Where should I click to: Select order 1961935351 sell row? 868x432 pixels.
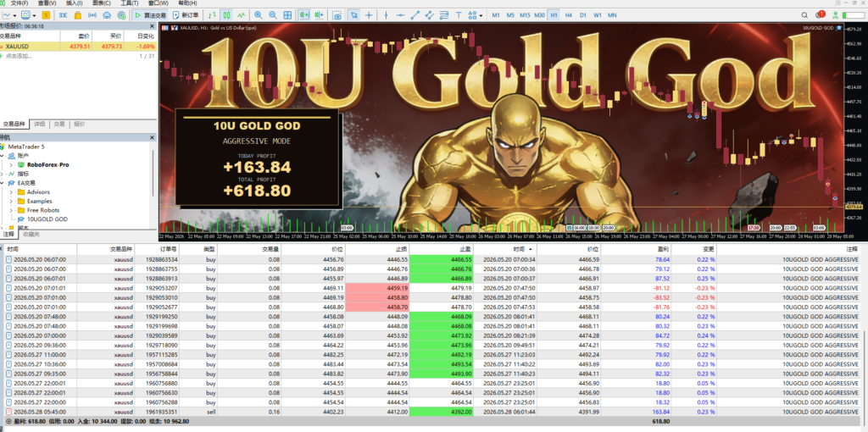click(x=431, y=412)
